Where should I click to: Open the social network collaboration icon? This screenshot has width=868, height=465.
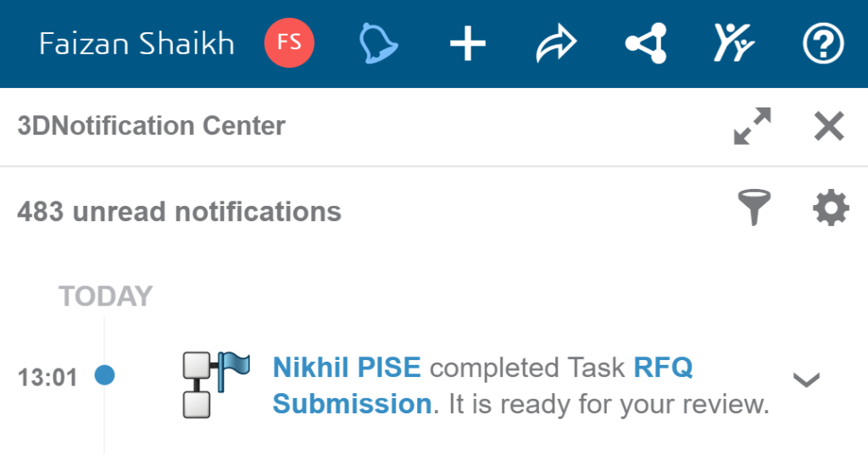[x=646, y=43]
